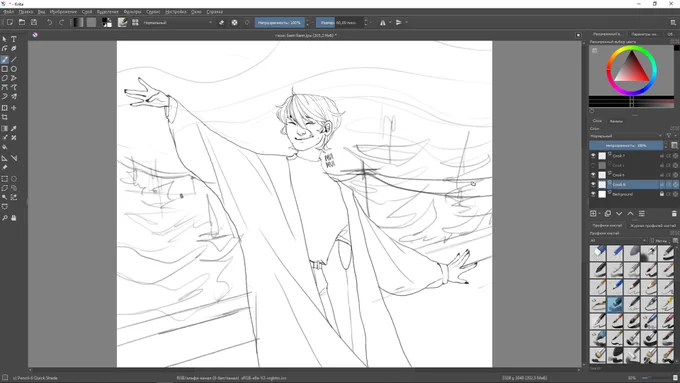Select the Polygon tool
Image resolution: width=680 pixels, height=383 pixels.
click(x=4, y=78)
